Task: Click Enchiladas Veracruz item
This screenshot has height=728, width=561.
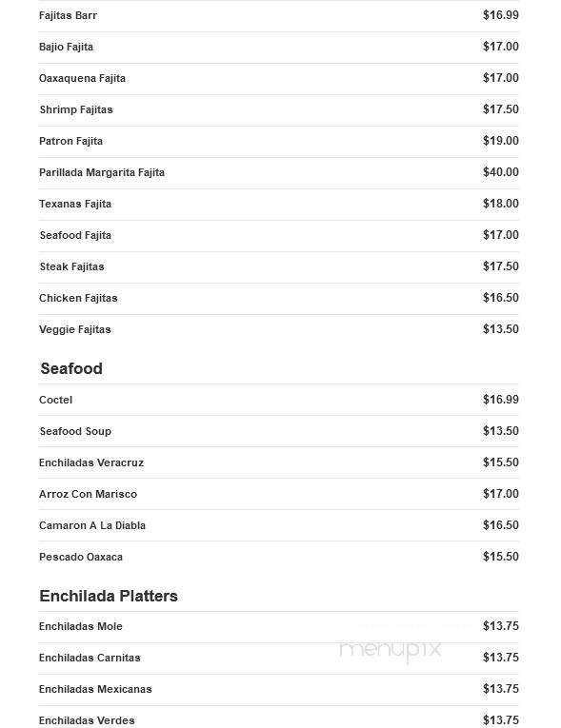Action: pos(91,462)
